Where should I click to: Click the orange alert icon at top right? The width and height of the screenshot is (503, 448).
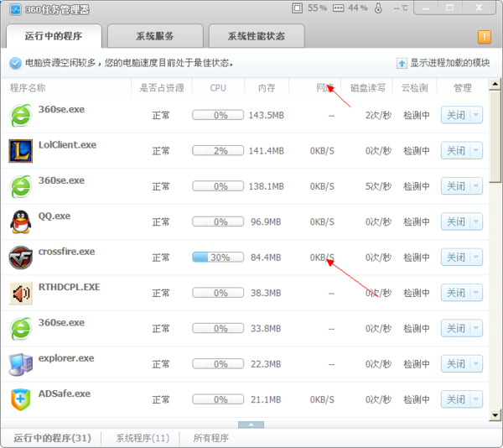coord(484,37)
